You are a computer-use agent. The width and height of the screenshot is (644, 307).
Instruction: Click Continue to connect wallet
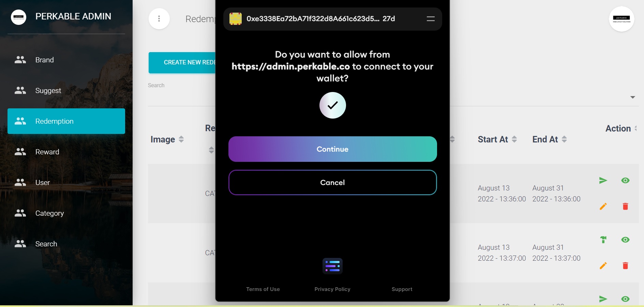(332, 149)
